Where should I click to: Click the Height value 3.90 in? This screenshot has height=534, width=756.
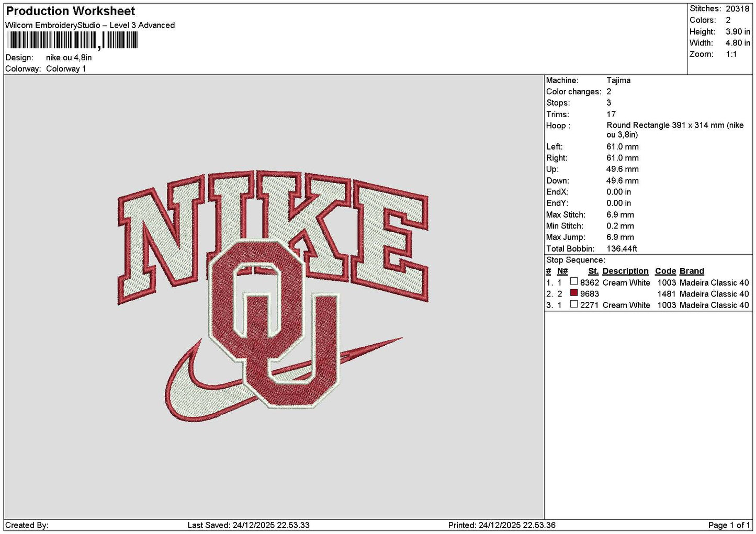(x=738, y=31)
